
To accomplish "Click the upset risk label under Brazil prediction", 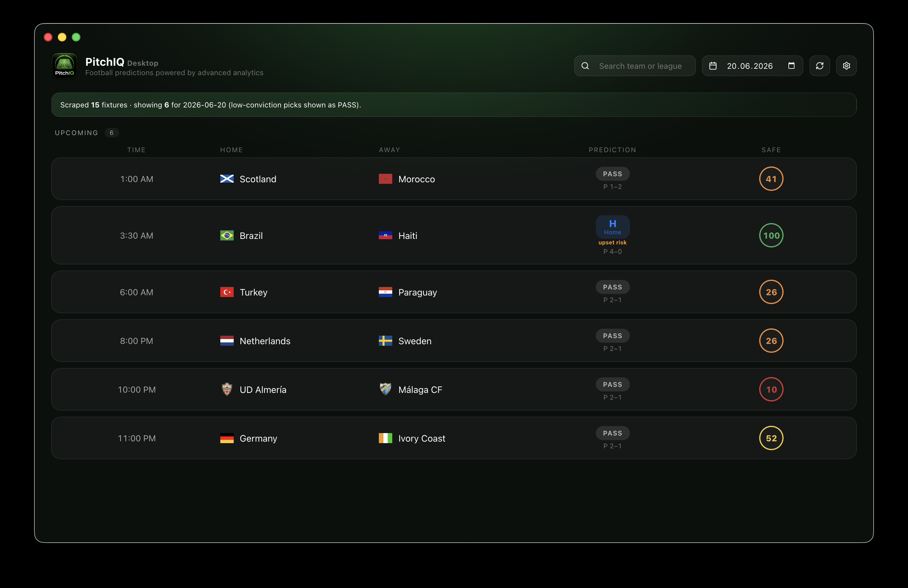I will 612,243.
